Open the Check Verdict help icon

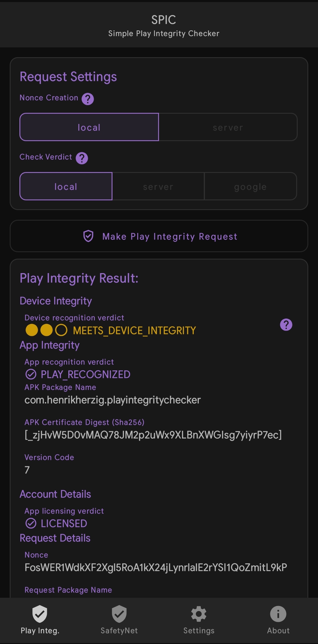point(82,158)
